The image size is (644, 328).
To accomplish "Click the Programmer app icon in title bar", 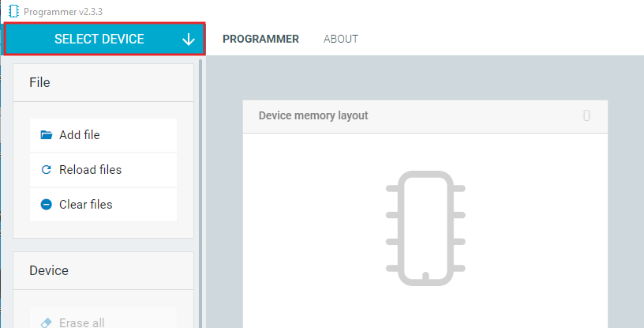I will coord(14,12).
